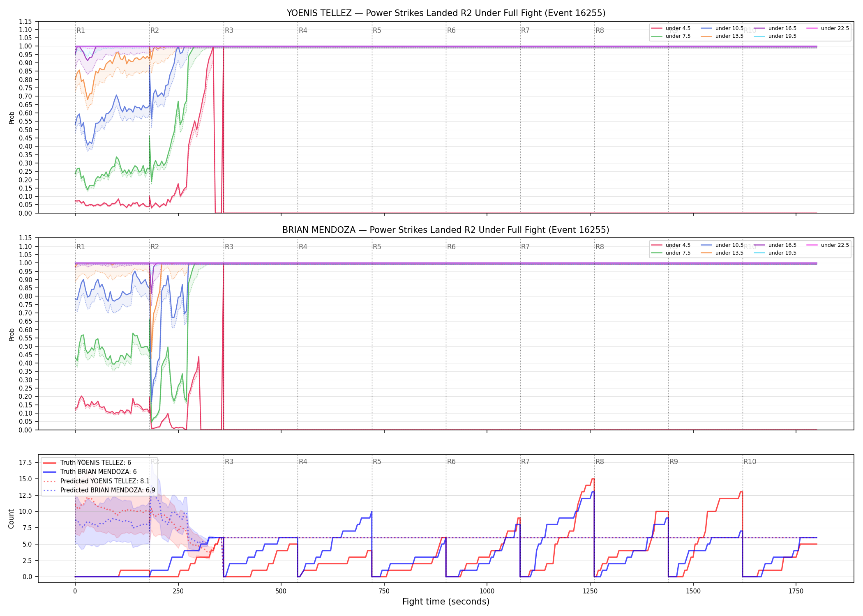Click the YOENIS TELLEZ chart title
The height and width of the screenshot is (616, 863).
click(x=446, y=13)
